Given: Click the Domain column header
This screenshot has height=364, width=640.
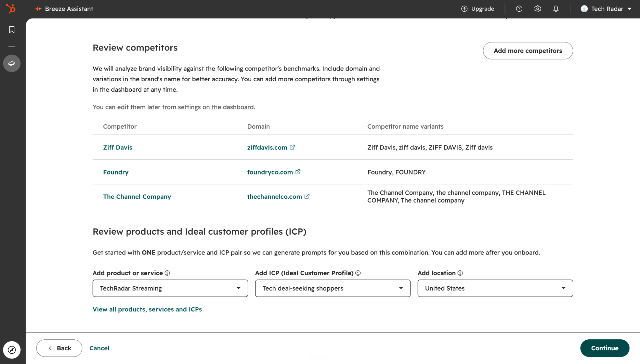Looking at the screenshot, I should click(258, 126).
